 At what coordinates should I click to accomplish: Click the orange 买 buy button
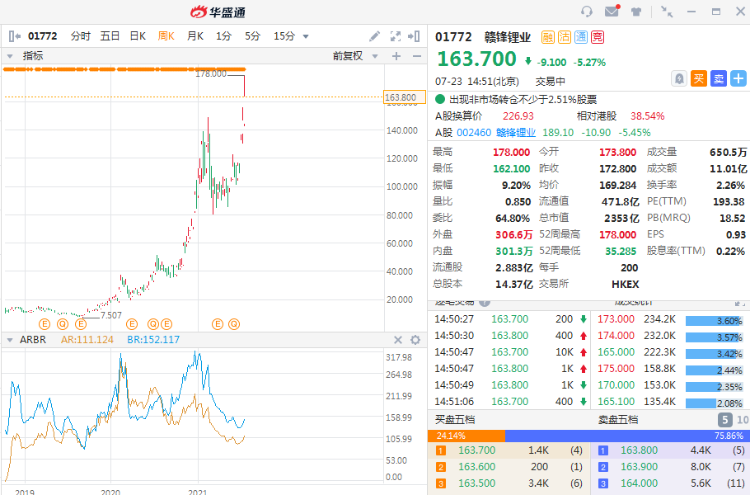[699, 78]
